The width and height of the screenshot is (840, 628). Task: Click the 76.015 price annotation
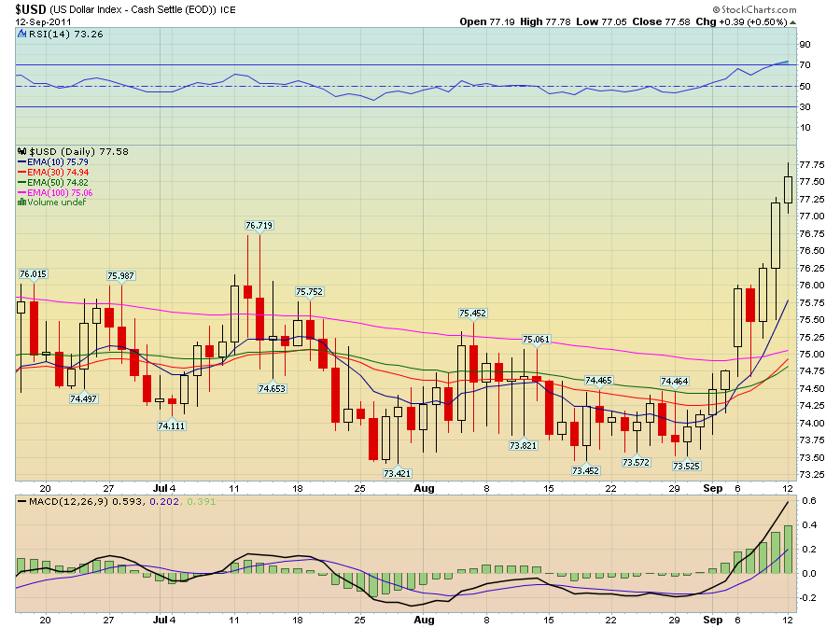tap(33, 273)
